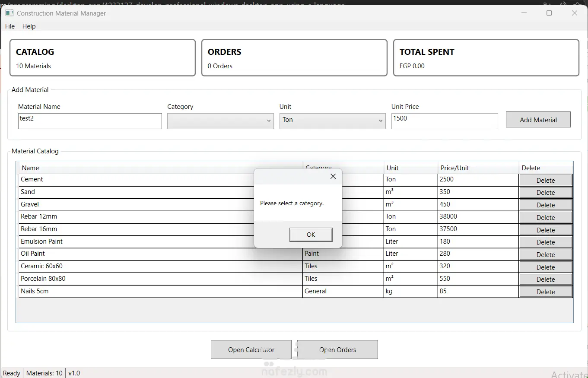Click the Tiles category of Porcelain 80x80
The height and width of the screenshot is (378, 588).
[x=343, y=279]
